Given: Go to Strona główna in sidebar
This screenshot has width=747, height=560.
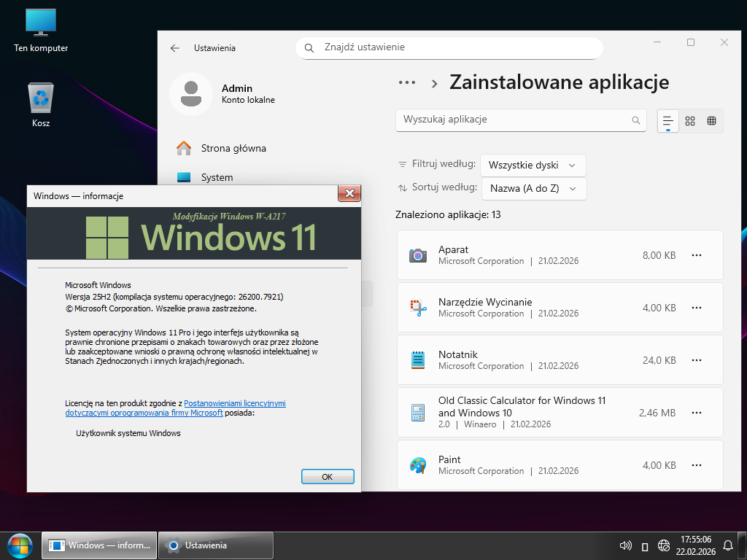Looking at the screenshot, I should click(x=233, y=149).
